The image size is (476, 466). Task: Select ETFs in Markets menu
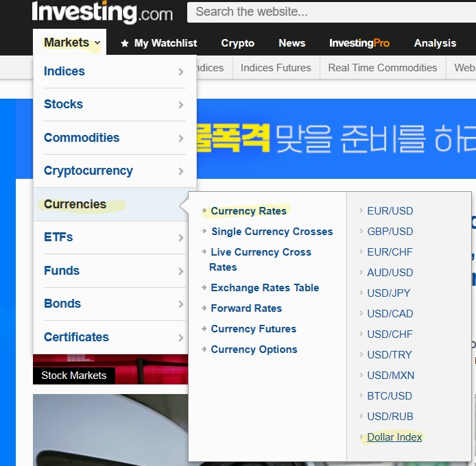tap(58, 237)
